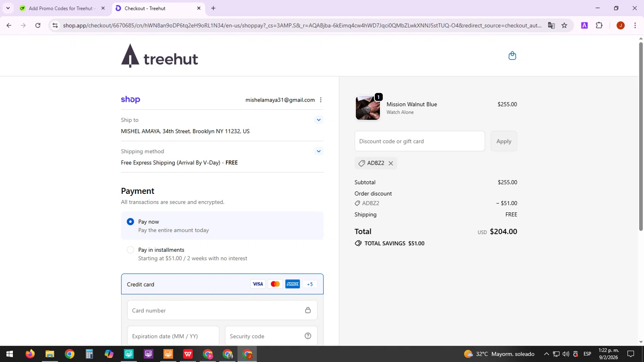Bookmark this page with the star
The width and height of the screenshot is (644, 362).
click(564, 25)
